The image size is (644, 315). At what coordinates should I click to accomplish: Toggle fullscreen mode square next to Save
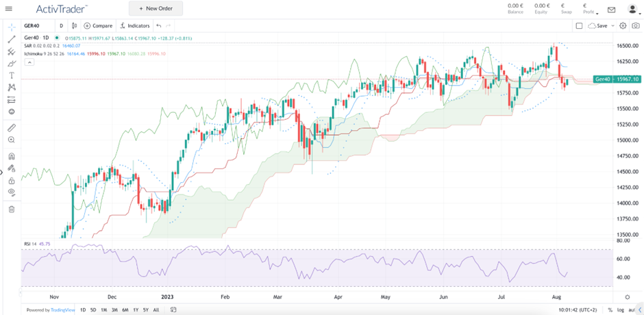point(579,25)
